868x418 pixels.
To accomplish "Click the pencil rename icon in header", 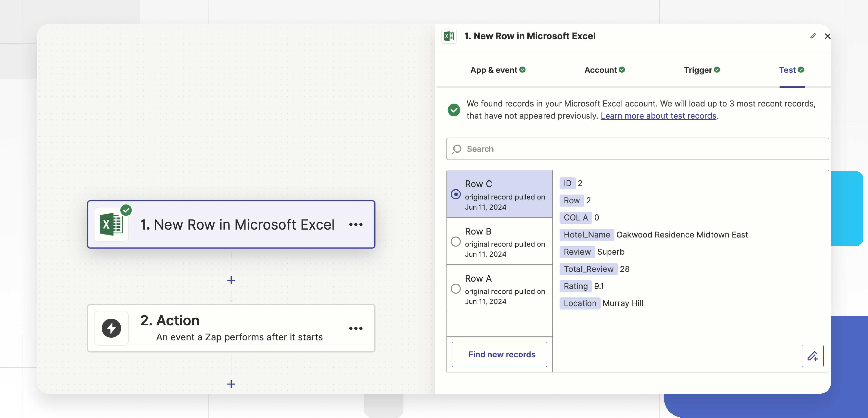I will point(813,36).
